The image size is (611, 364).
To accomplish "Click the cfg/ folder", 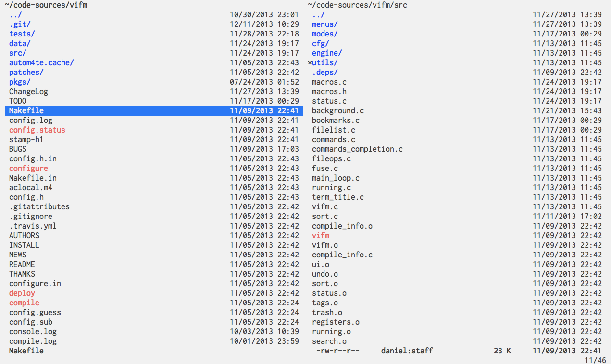I will 321,43.
